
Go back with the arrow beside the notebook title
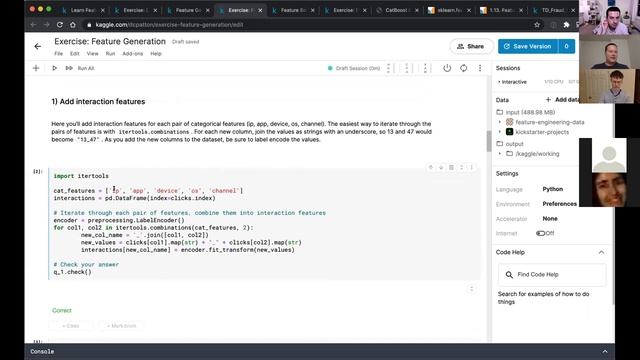coord(38,47)
